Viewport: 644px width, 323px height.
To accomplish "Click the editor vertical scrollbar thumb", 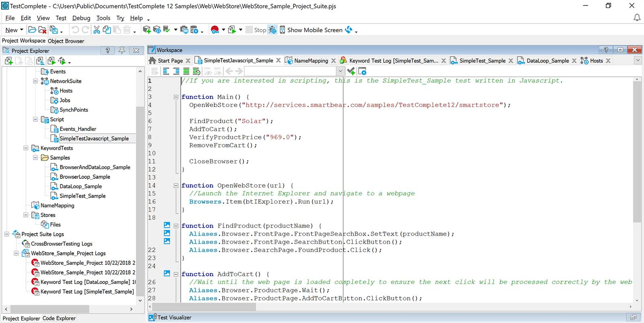I will pos(637,152).
